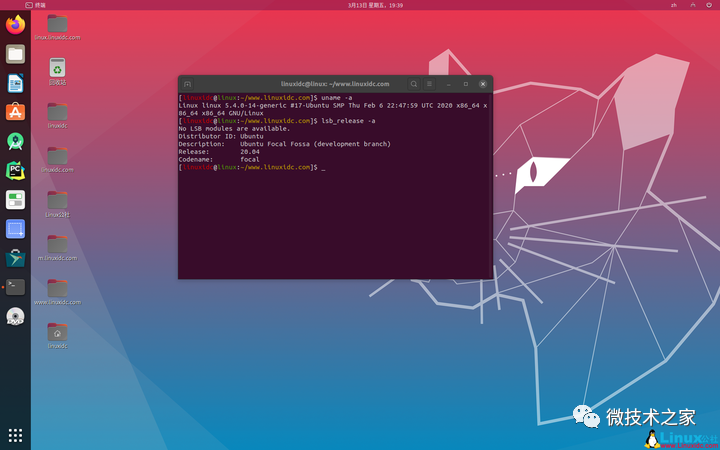720x450 pixels.
Task: Open the screenshot selection tool in dock
Action: pyautogui.click(x=16, y=229)
